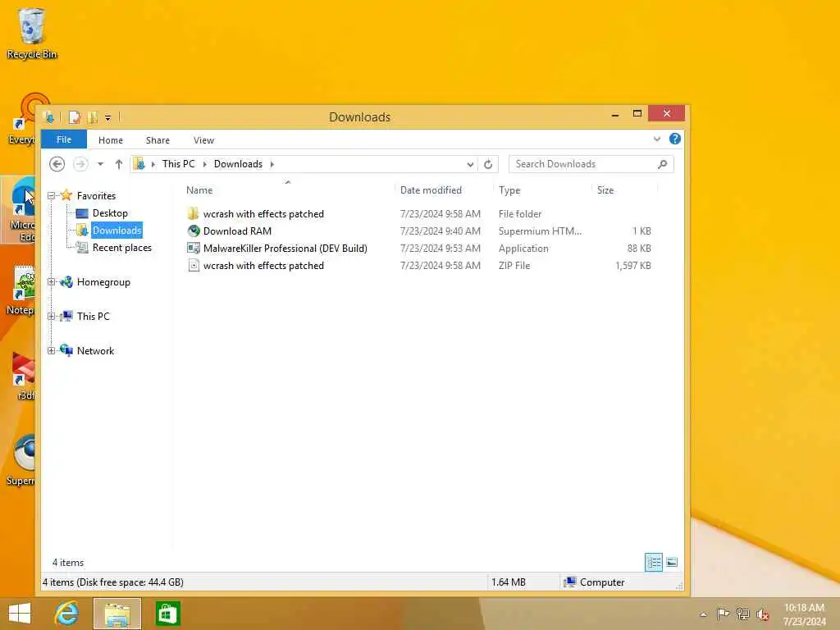Click Downloads in the address bar breadcrumb
The width and height of the screenshot is (840, 630).
238,164
